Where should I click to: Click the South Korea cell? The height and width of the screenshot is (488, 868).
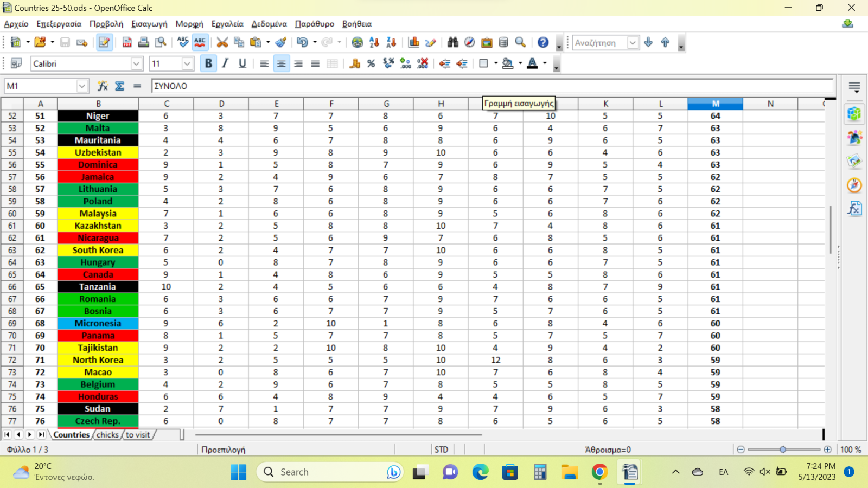point(98,250)
